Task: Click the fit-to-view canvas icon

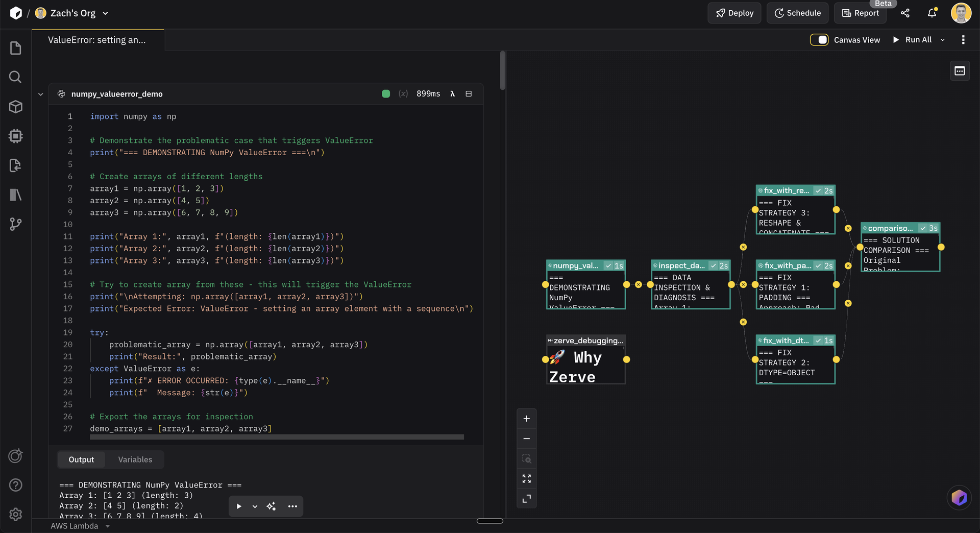Action: click(x=527, y=478)
